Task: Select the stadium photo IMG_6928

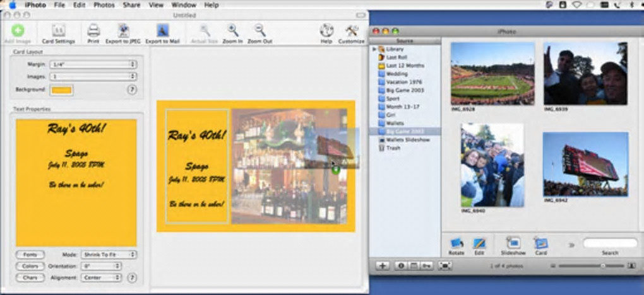Action: coord(492,74)
